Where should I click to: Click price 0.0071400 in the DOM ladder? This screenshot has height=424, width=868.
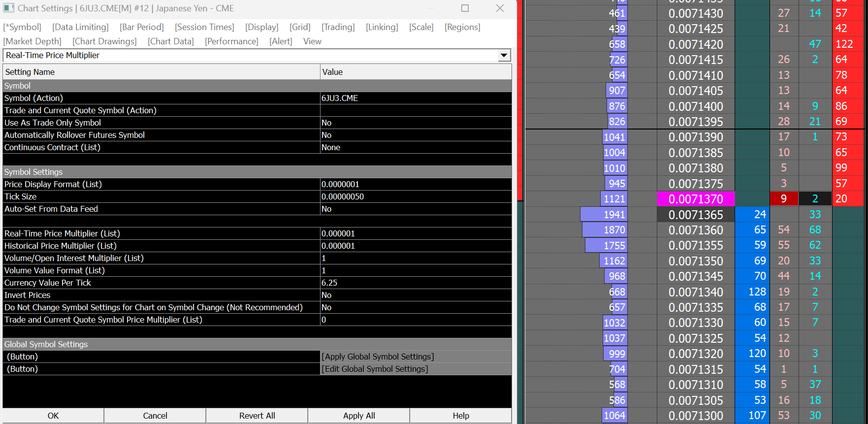[696, 106]
